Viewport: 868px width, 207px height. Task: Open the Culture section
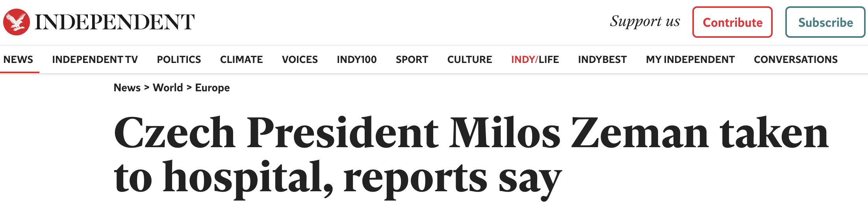pos(469,59)
